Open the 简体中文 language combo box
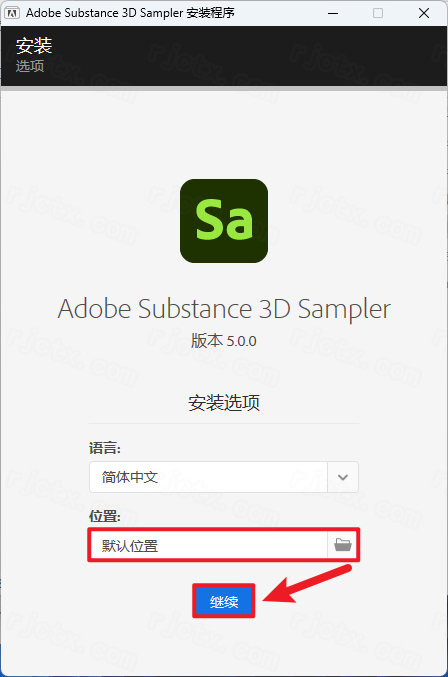 [224, 477]
